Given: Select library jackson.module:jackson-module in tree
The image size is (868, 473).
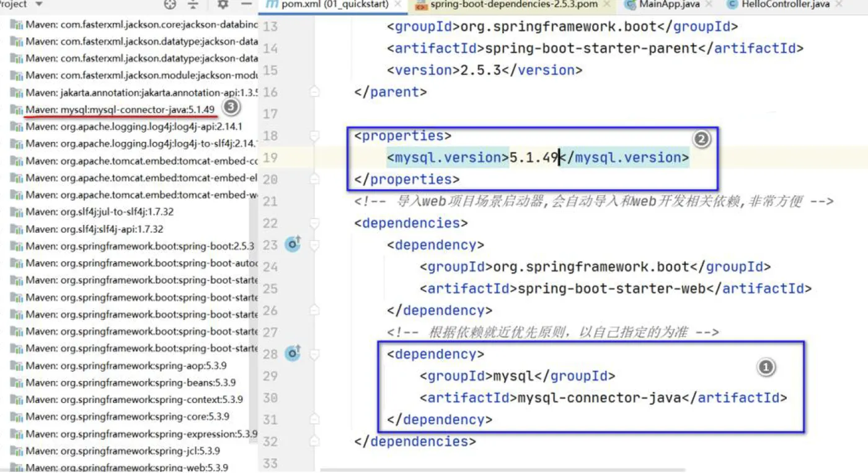Looking at the screenshot, I should tap(141, 75).
